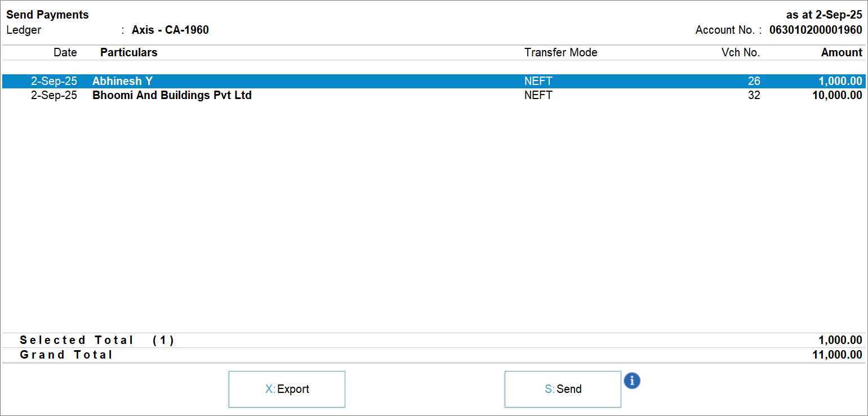Click the 10,000.00 amount for Bhoomi
Image resolution: width=868 pixels, height=416 pixels.
[836, 96]
